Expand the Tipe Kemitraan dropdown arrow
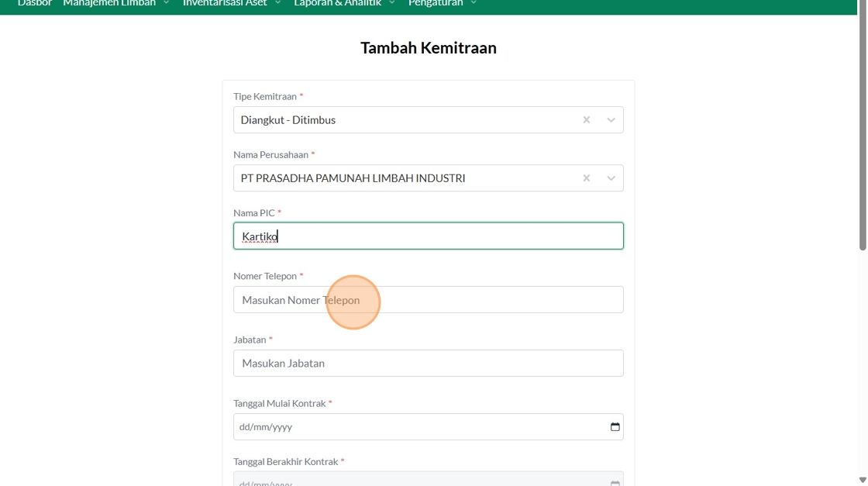868x486 pixels. tap(611, 119)
